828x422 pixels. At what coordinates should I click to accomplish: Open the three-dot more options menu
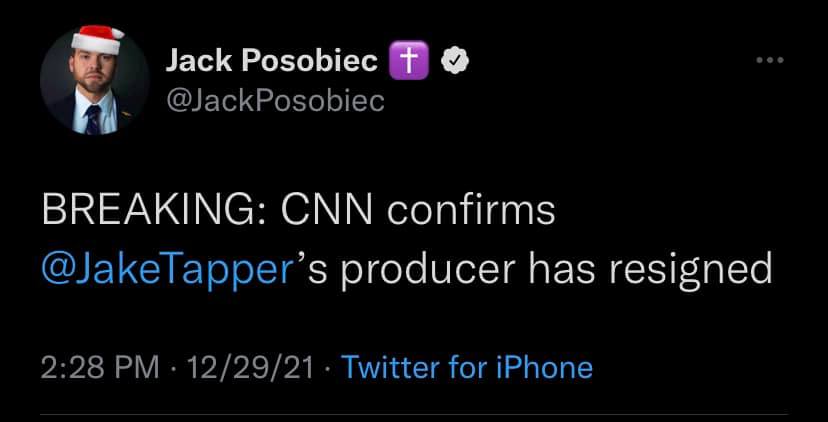point(769,60)
